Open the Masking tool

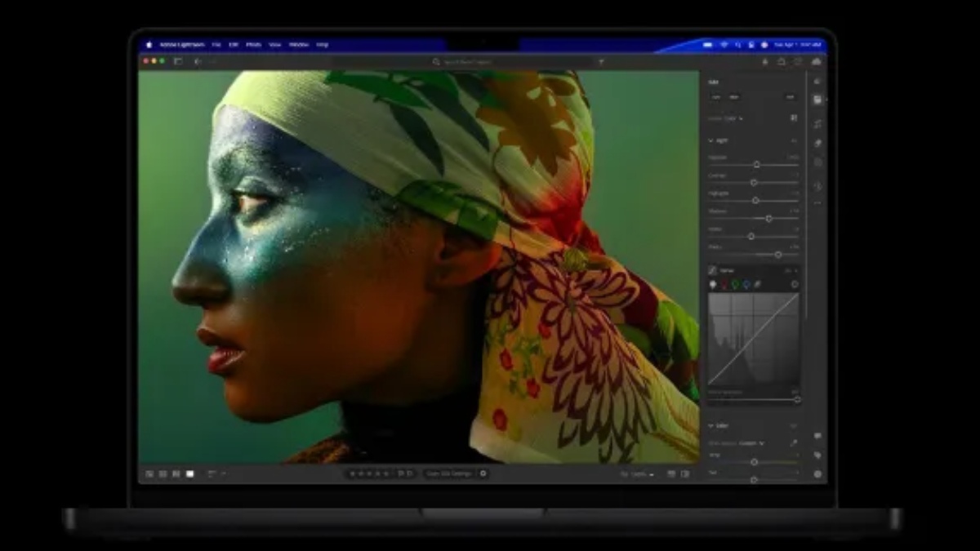pyautogui.click(x=817, y=162)
